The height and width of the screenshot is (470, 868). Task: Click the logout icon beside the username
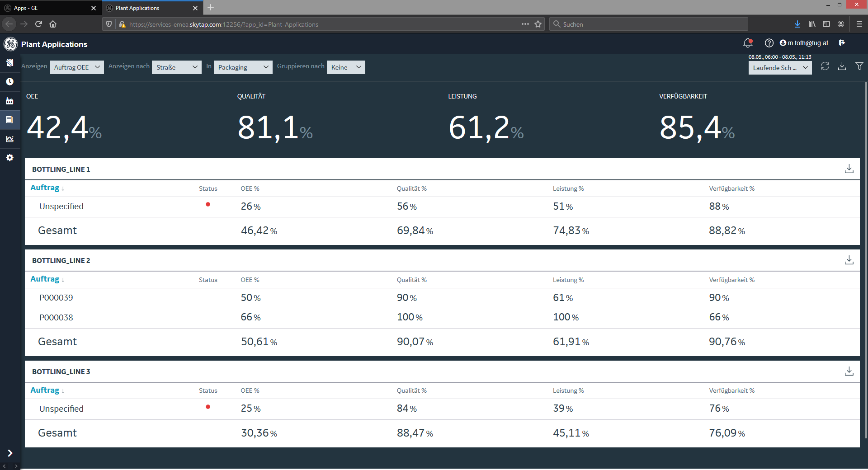pyautogui.click(x=842, y=43)
